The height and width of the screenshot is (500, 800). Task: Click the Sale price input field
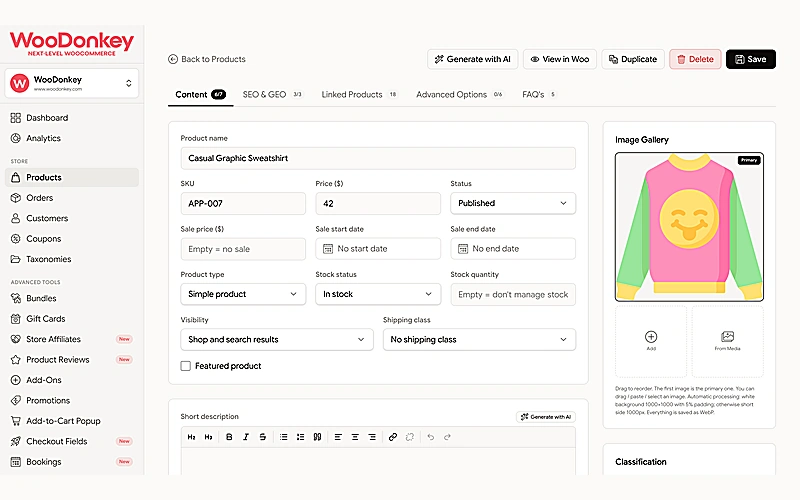[243, 249]
